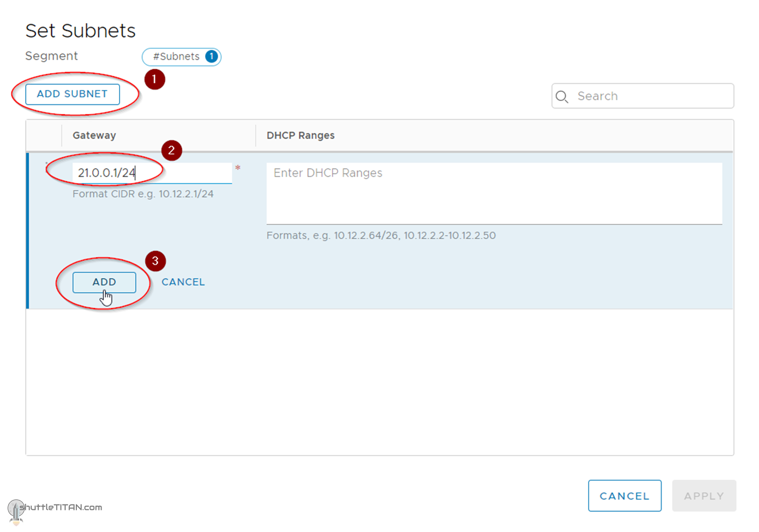
Task: Click into the Gateway field containing 21.0.0.1/24
Action: (x=151, y=173)
